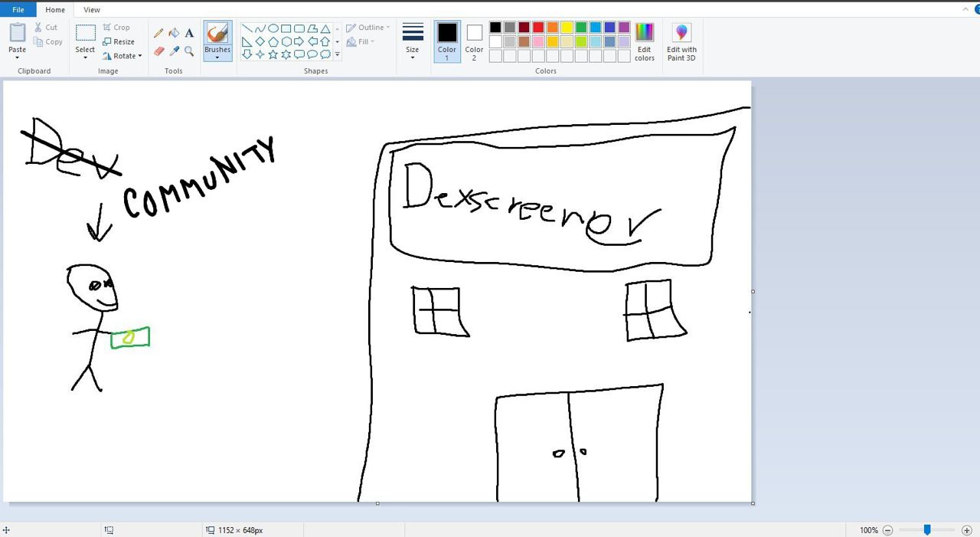Choose the Eraser tool

click(x=158, y=51)
